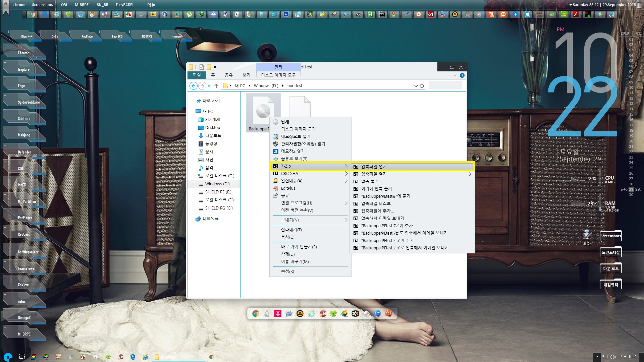Refresh the Explorer address bar

pos(422,86)
